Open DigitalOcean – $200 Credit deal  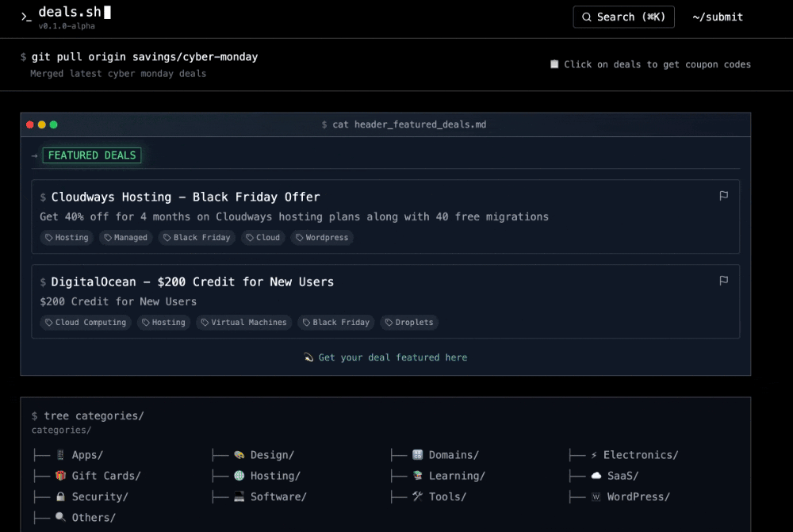(x=192, y=281)
